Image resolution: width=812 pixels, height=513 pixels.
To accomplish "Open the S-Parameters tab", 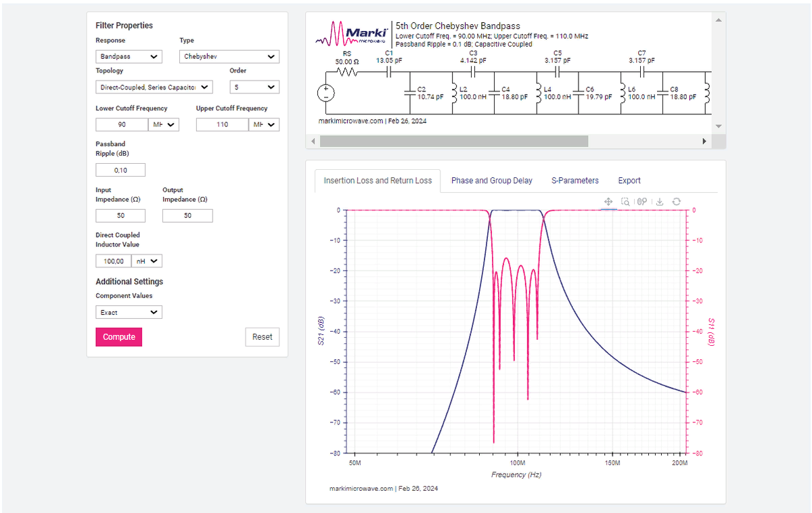I will click(x=575, y=181).
